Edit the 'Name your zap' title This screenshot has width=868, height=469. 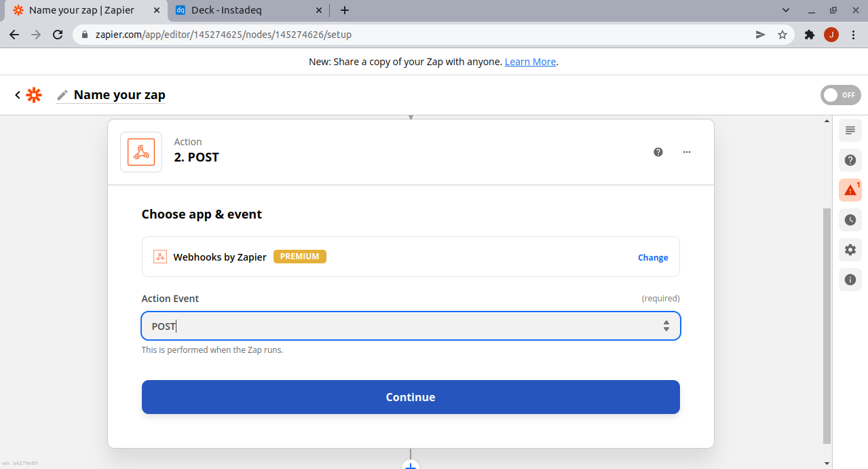(x=119, y=95)
